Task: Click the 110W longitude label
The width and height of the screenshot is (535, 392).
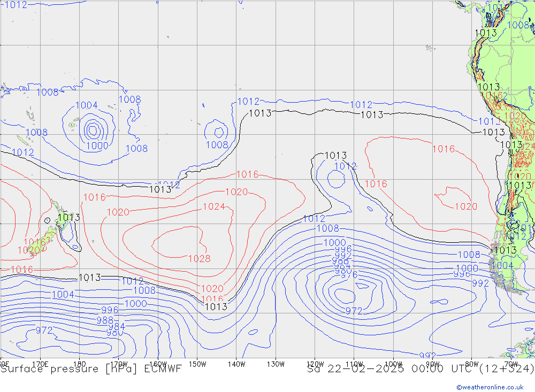Action: [354, 364]
